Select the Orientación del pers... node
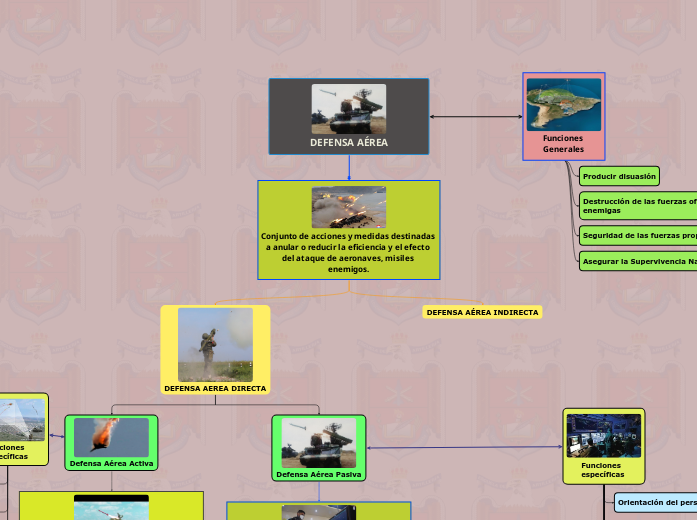Viewport: 697px width, 520px height. click(656, 502)
